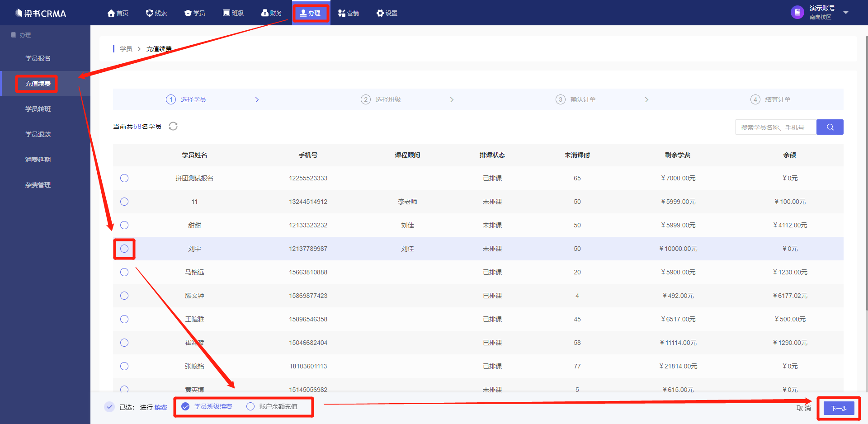Click the breadcrumb arrow after 学员
868x424 pixels.
coord(139,49)
